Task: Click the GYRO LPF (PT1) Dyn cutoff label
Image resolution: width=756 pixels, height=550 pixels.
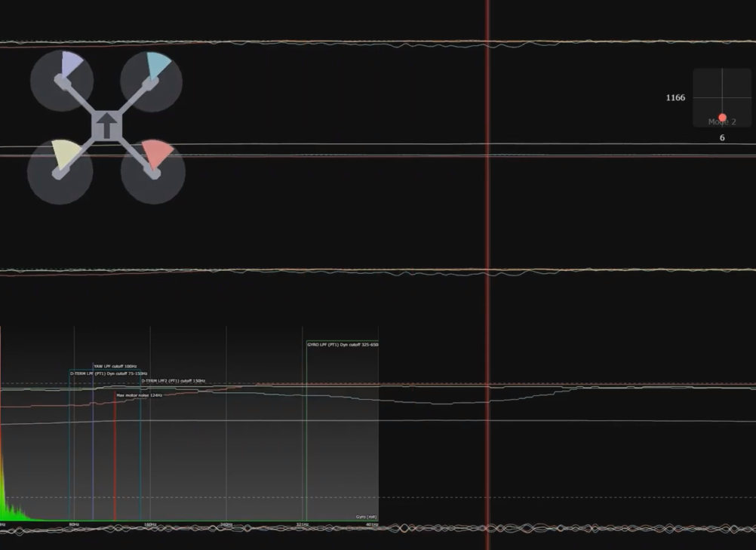Action: [x=343, y=345]
